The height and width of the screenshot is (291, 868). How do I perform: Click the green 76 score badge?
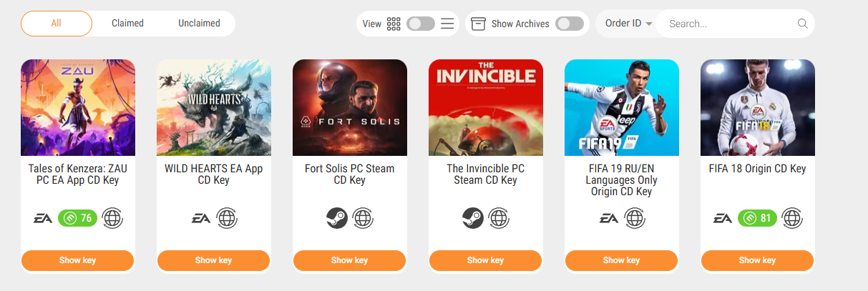point(77,218)
